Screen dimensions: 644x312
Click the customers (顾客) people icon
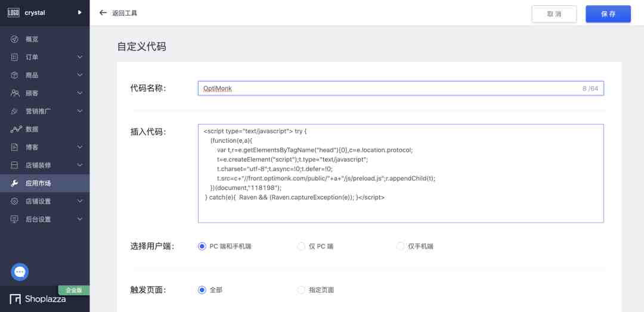click(x=15, y=93)
